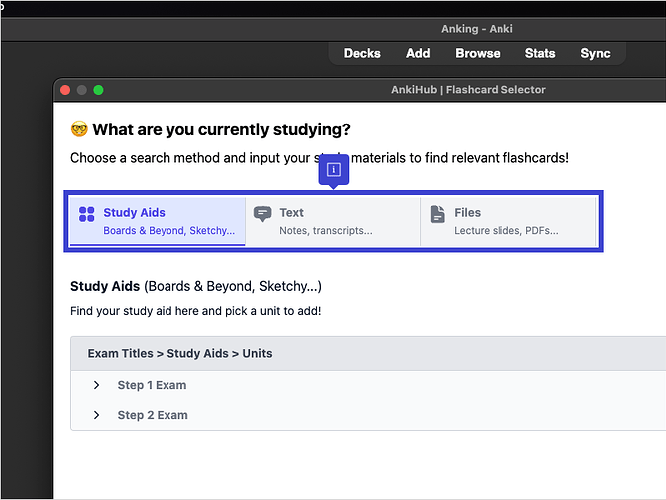Select the Step 1 Exam row label
This screenshot has width=666, height=500.
151,385
